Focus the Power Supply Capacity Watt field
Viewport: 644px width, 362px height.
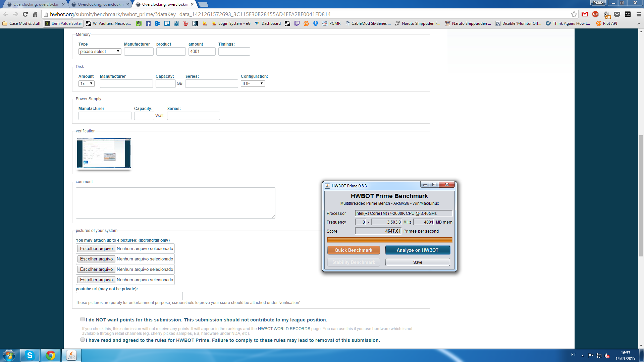click(144, 116)
